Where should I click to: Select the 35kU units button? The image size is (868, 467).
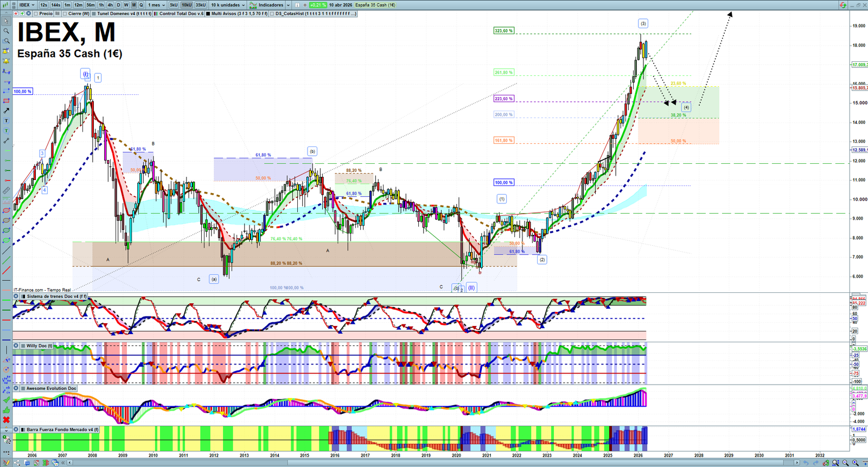pyautogui.click(x=201, y=5)
